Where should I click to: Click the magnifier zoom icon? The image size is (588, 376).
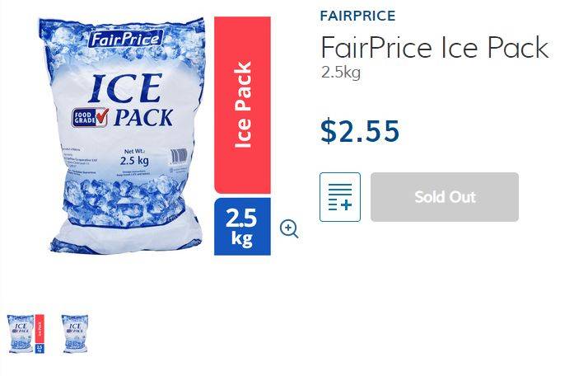(289, 229)
